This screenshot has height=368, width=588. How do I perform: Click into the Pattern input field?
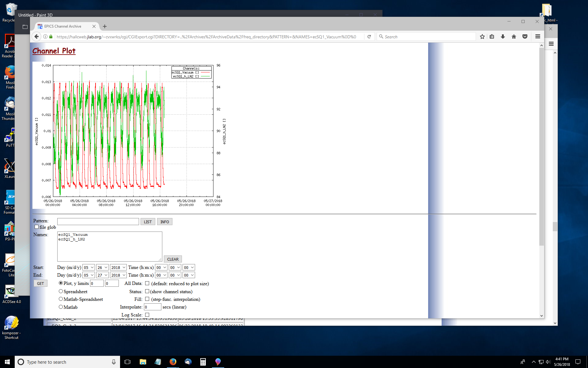point(98,222)
